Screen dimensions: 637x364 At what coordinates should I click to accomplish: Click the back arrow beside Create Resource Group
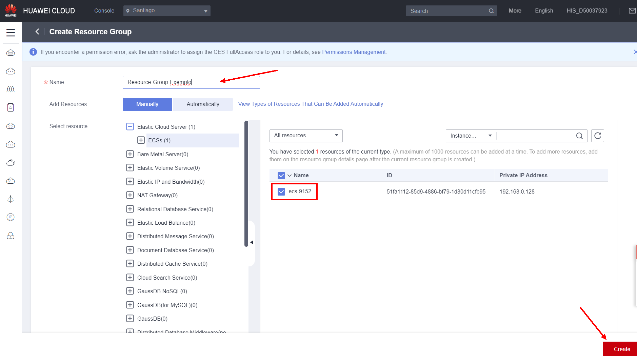37,32
